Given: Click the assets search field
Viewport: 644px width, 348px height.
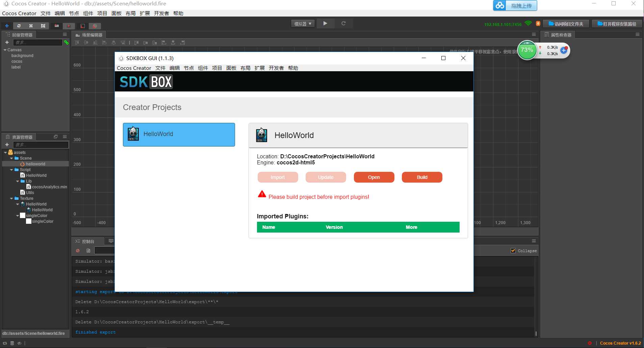Looking at the screenshot, I should 41,144.
